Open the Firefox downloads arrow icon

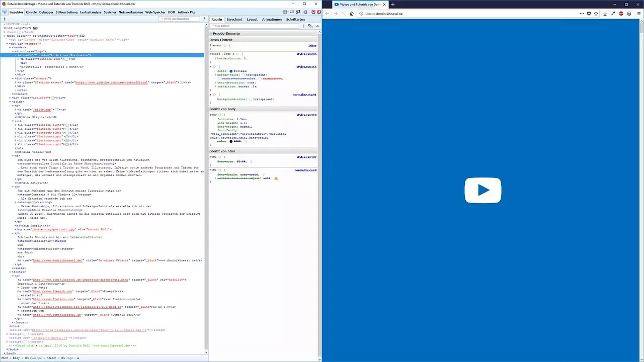(x=604, y=14)
